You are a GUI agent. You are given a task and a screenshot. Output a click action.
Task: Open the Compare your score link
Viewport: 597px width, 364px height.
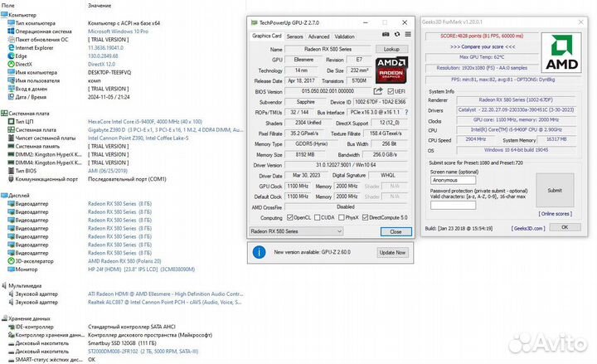point(483,46)
